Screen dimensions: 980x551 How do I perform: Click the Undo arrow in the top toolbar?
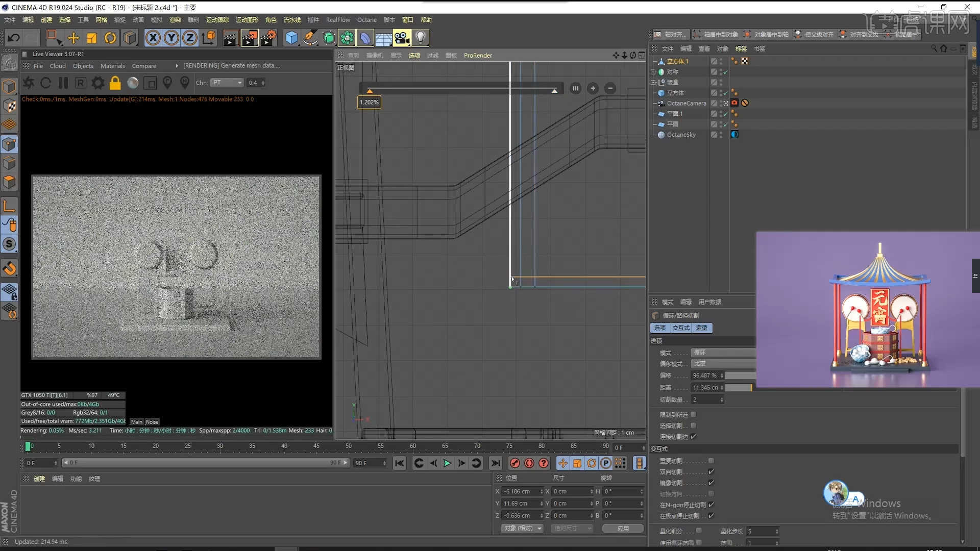click(14, 38)
